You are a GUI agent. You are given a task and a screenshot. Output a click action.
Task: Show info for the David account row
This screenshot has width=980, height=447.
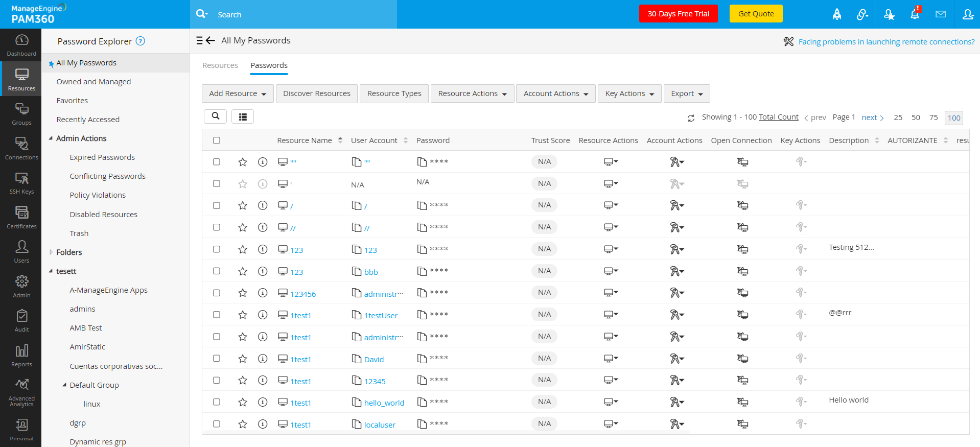click(263, 359)
